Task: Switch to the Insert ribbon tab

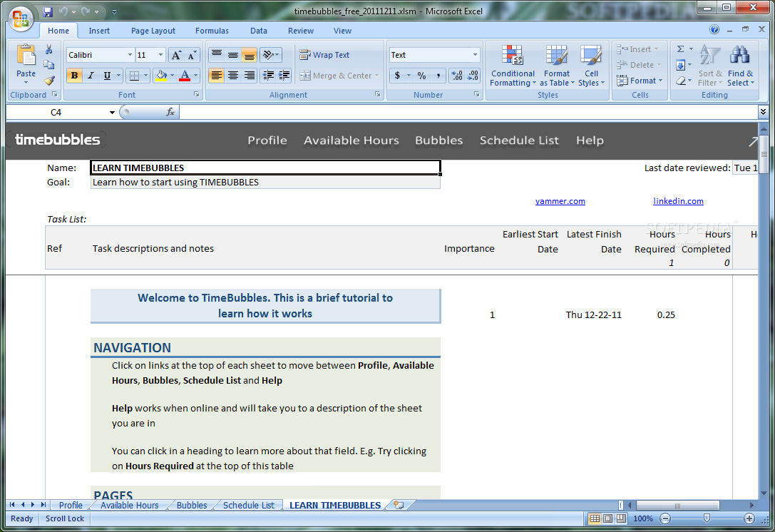Action: [99, 31]
